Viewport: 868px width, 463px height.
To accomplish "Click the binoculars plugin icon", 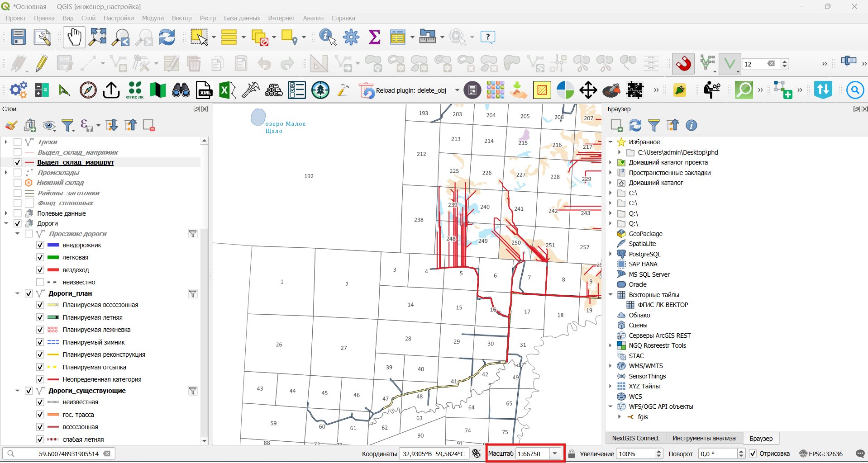I will [x=181, y=90].
